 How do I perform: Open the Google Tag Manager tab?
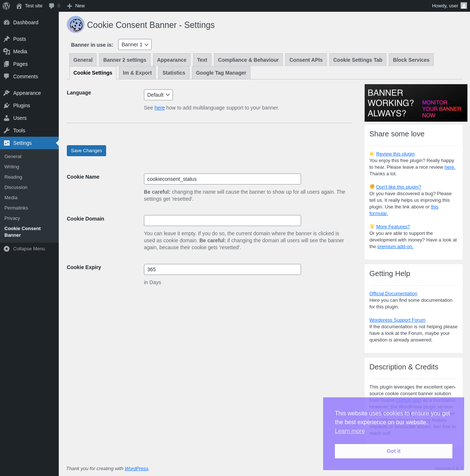click(221, 73)
